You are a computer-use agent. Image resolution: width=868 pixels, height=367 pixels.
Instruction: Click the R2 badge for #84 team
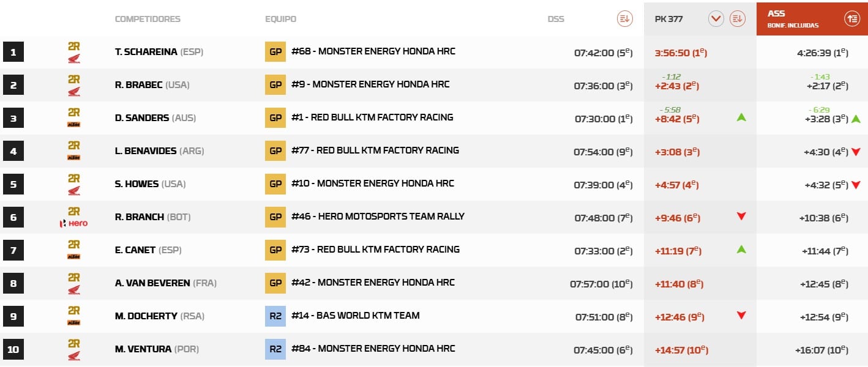[275, 349]
